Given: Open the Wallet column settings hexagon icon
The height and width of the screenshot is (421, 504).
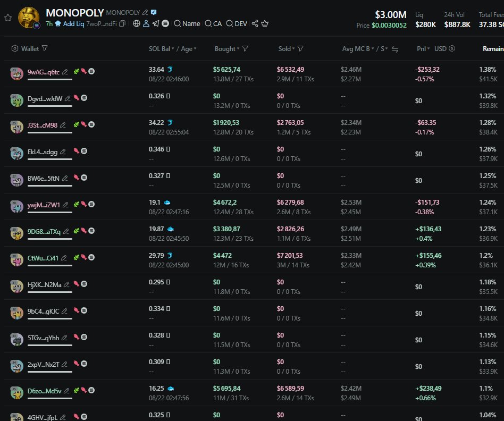Looking at the screenshot, I should point(15,48).
